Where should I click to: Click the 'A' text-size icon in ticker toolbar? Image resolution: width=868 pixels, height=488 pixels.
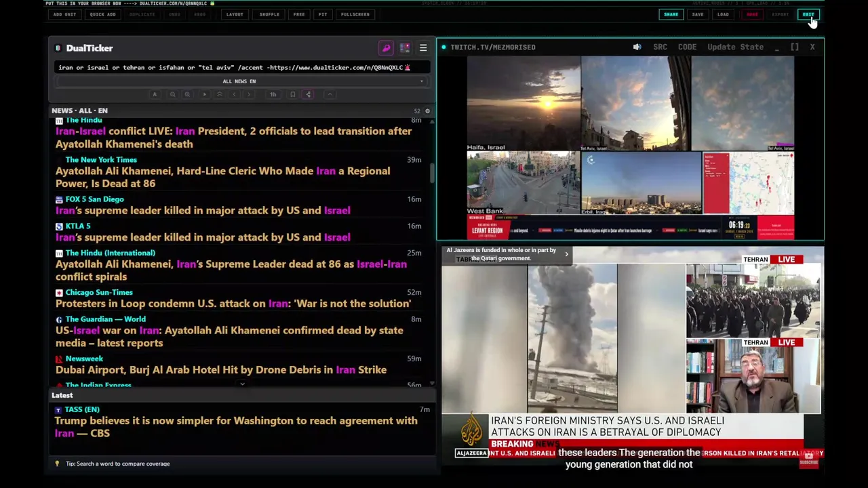(x=155, y=94)
